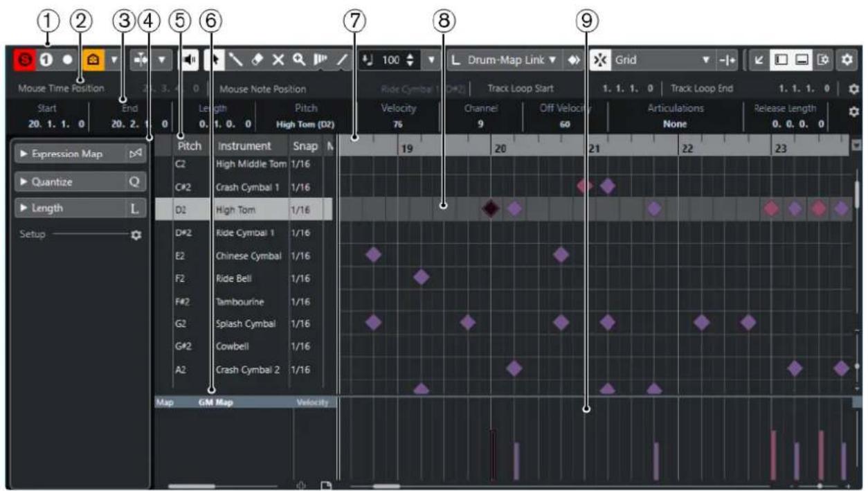
Task: Open ruler options dropdown at right
Action: (858, 145)
